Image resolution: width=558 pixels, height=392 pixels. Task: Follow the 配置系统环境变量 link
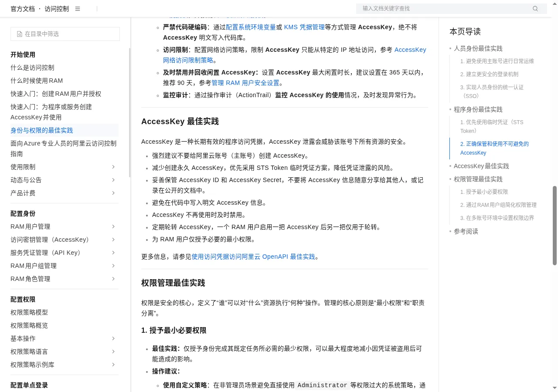point(251,27)
